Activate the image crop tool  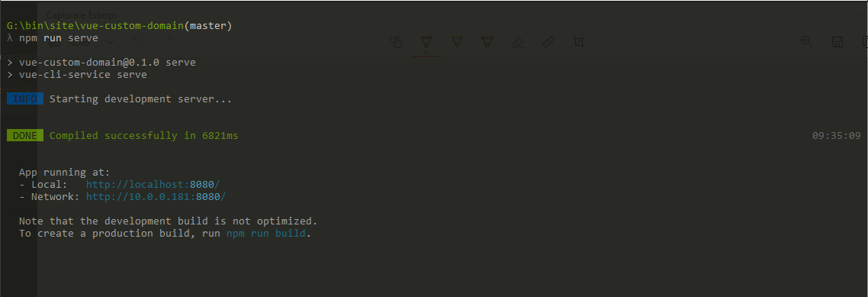[578, 41]
